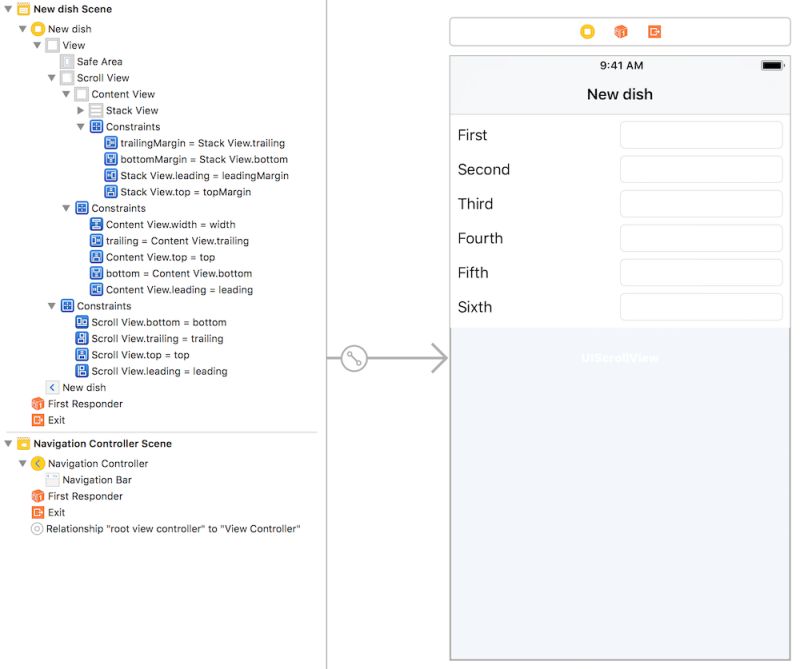Collapse the Scroll View disclosure triangle

tap(53, 77)
